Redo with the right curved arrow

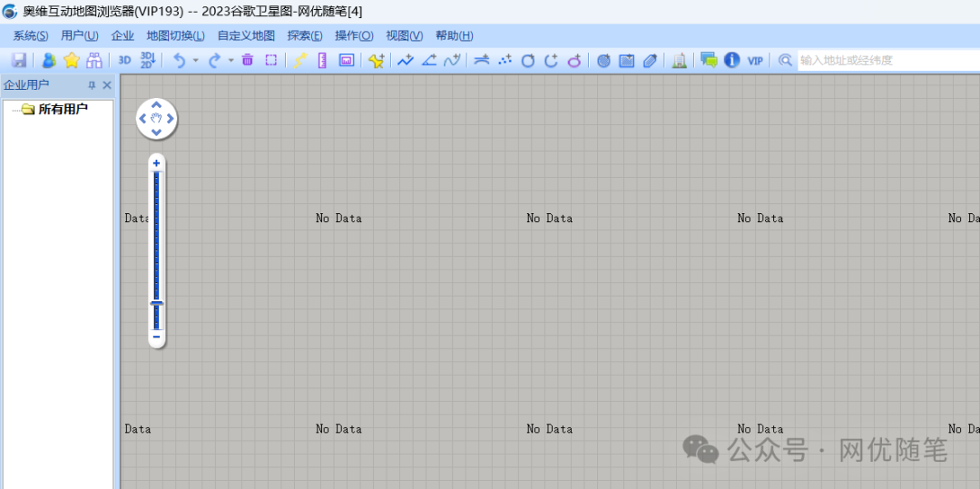point(214,60)
